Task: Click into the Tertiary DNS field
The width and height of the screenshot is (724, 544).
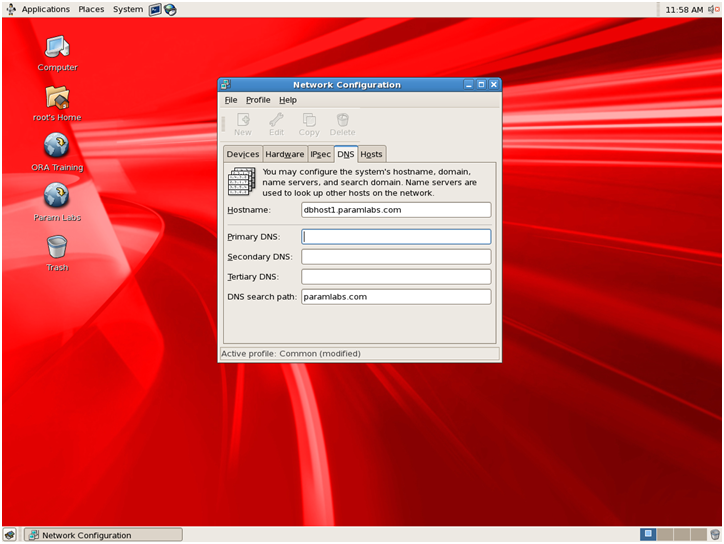Action: [396, 277]
